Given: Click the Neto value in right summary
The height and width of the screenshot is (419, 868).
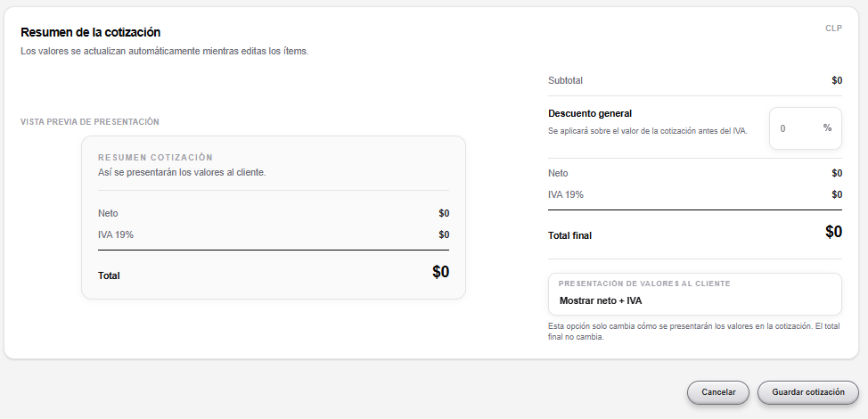Looking at the screenshot, I should click(x=837, y=173).
